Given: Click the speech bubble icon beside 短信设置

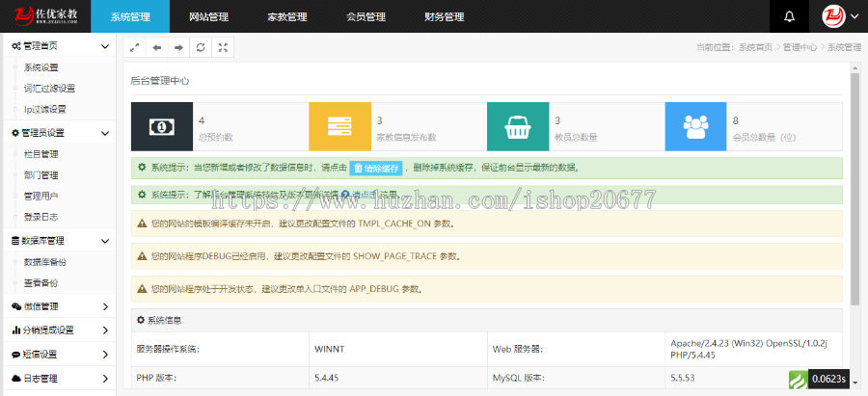Looking at the screenshot, I should pyautogui.click(x=16, y=355).
